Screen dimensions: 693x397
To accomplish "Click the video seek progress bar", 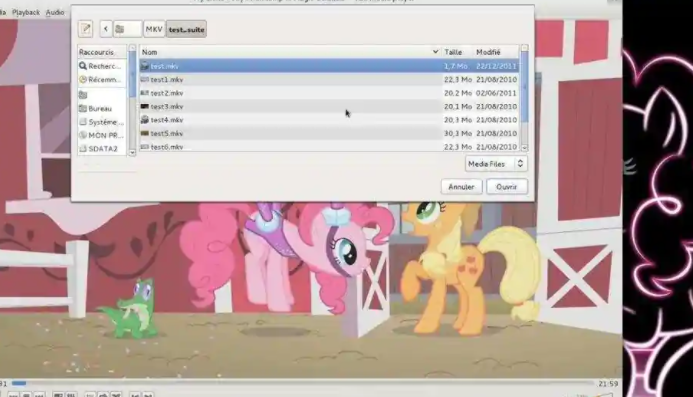I will [302, 383].
